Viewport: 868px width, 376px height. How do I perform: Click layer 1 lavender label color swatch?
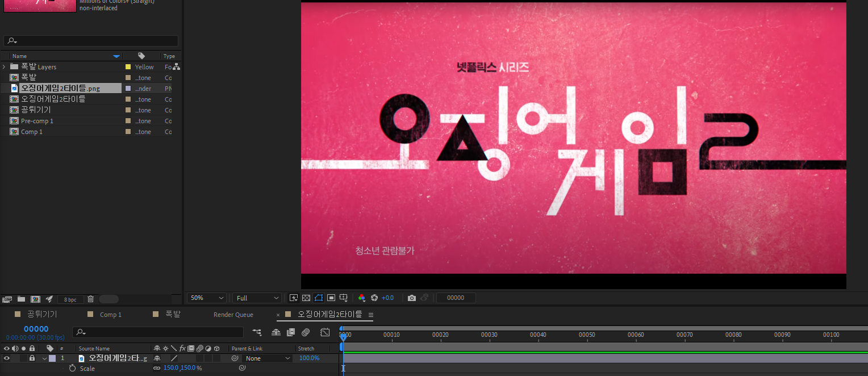(52, 358)
